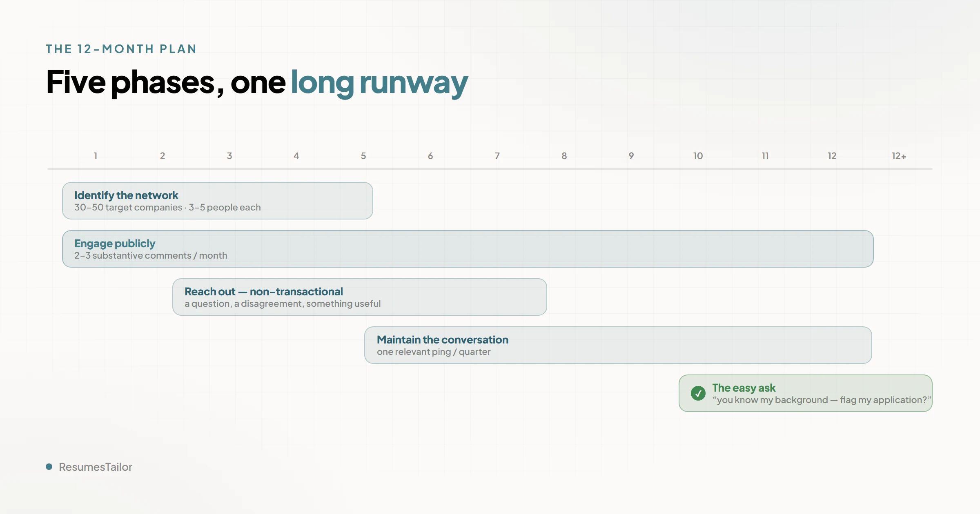Select the 'Identify the network' phase bar
This screenshot has width=980, height=514.
click(x=218, y=201)
